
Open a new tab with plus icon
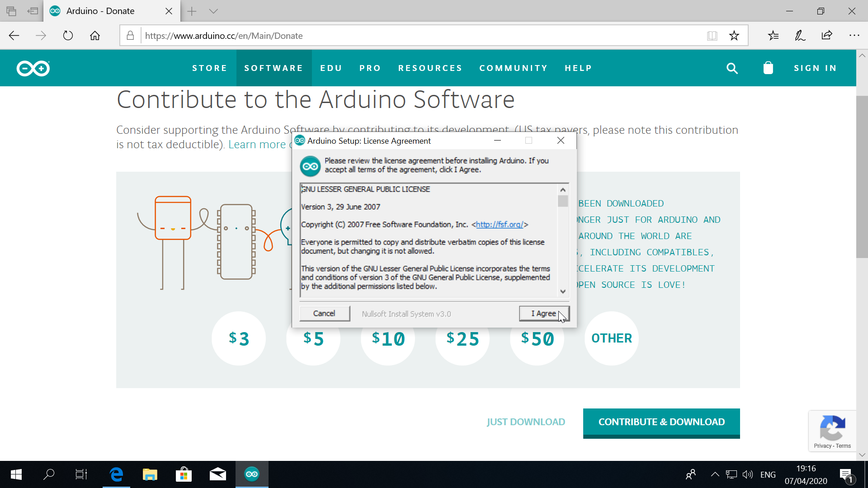[192, 11]
